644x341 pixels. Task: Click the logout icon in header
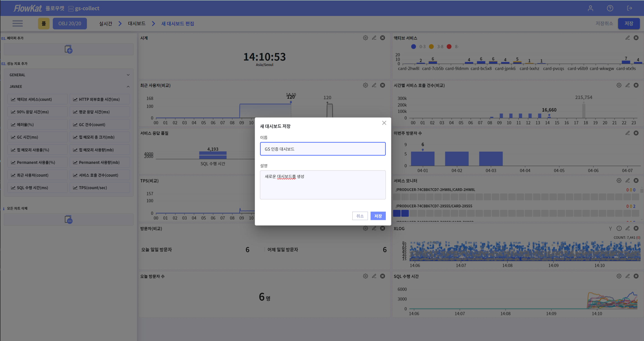pos(629,8)
